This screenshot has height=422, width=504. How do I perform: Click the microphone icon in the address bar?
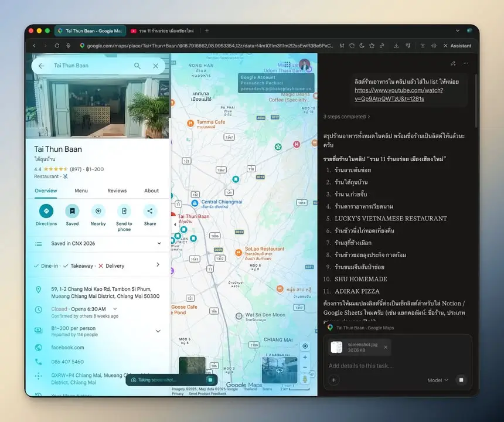[68, 46]
